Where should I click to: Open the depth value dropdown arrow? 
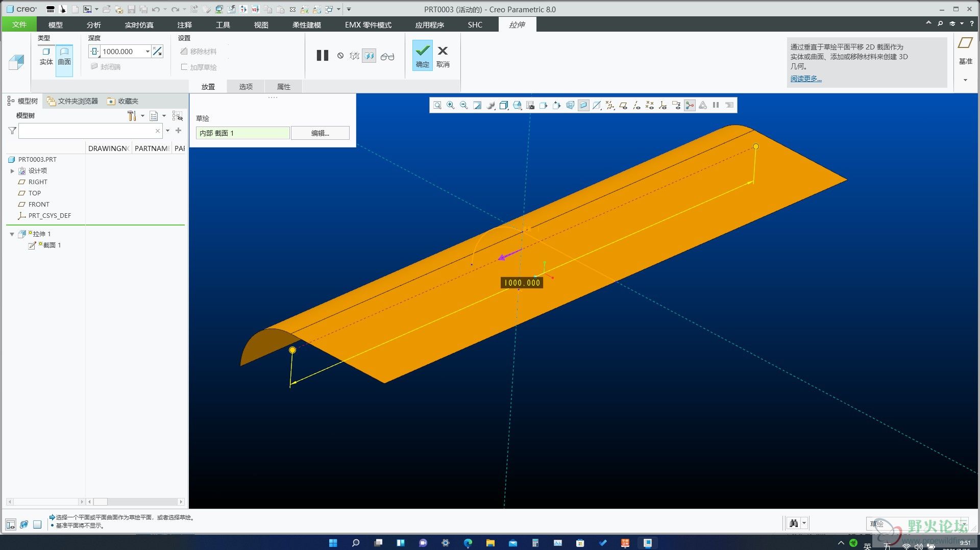click(x=148, y=52)
